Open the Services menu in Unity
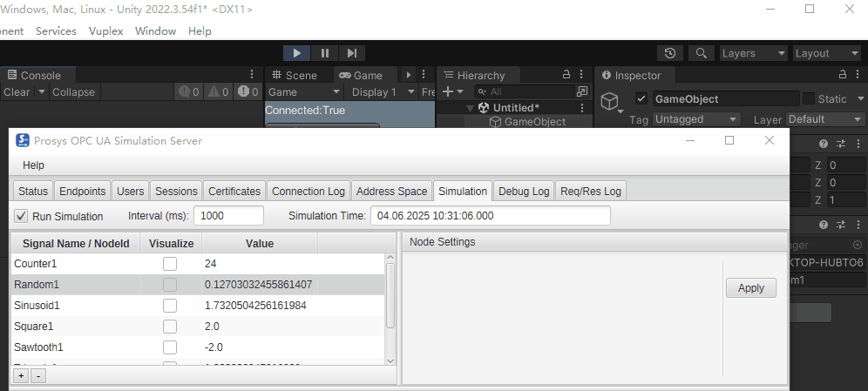The image size is (868, 391). (x=56, y=31)
